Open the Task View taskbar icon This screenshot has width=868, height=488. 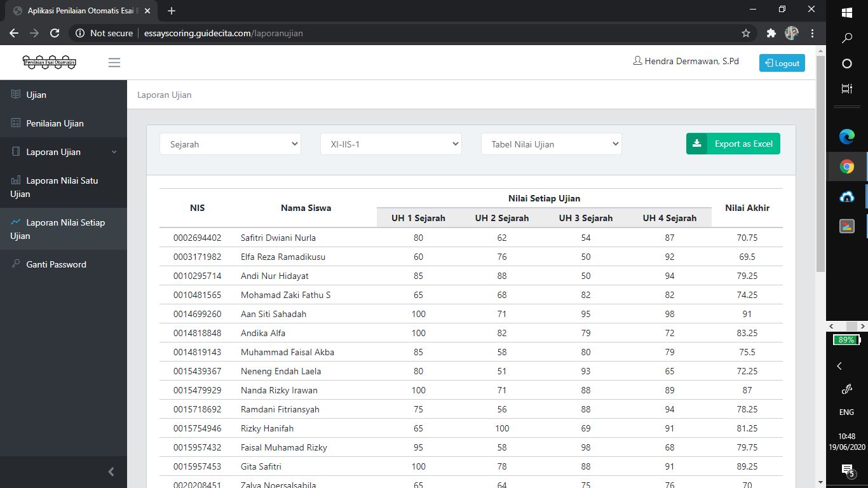847,89
